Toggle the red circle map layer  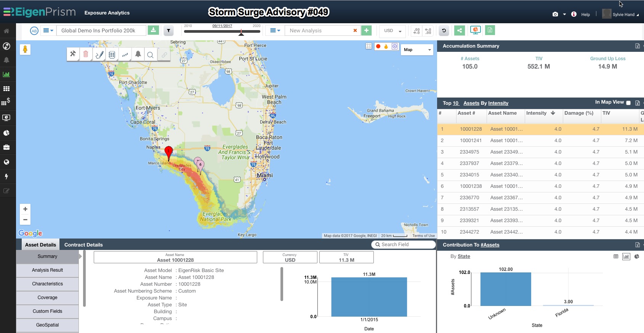[378, 46]
